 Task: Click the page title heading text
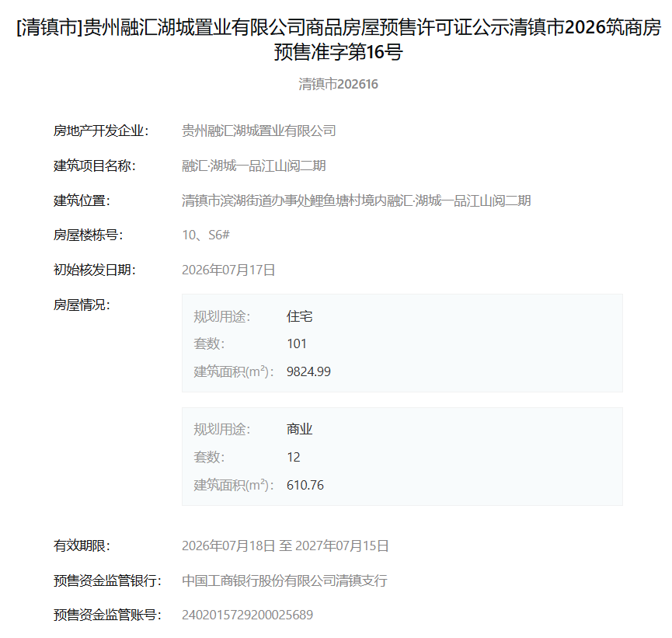click(x=338, y=40)
